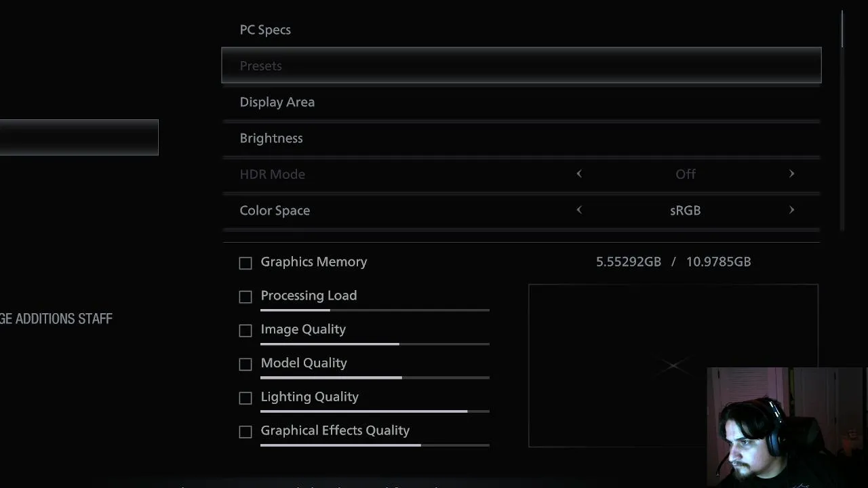
Task: Toggle the Graphical Effects Quality checkbox
Action: [x=245, y=432]
